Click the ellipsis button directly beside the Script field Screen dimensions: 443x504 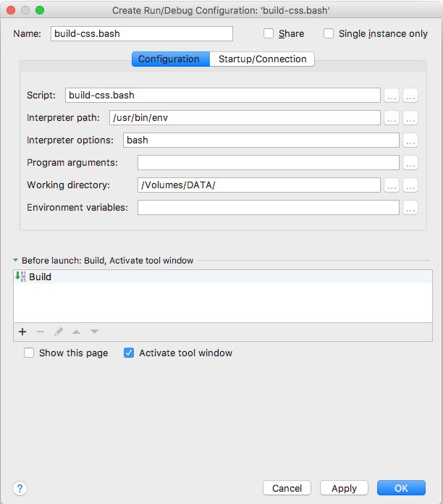tap(392, 96)
